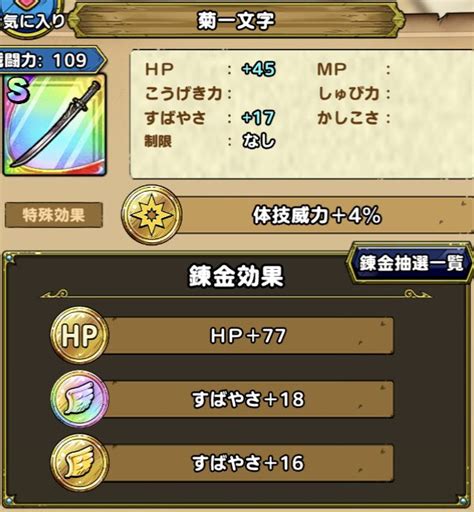Click the gold star special effect icon
Image resolution: width=474 pixels, height=512 pixels.
click(x=152, y=215)
